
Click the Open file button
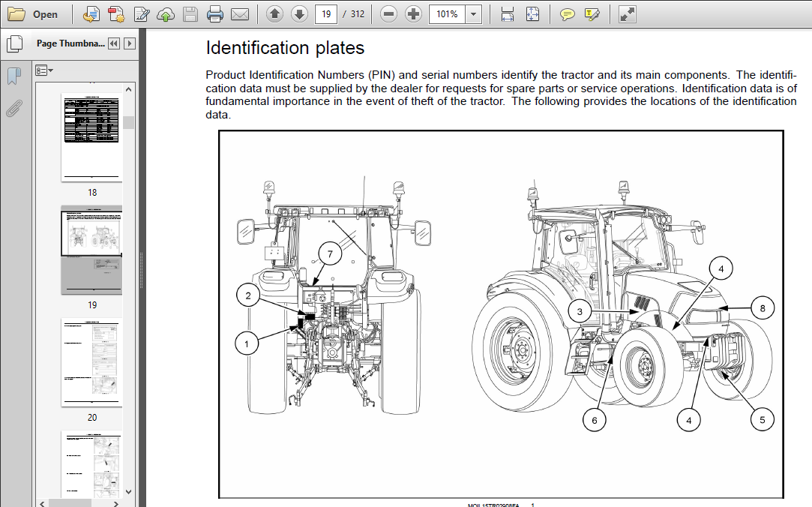(32, 14)
